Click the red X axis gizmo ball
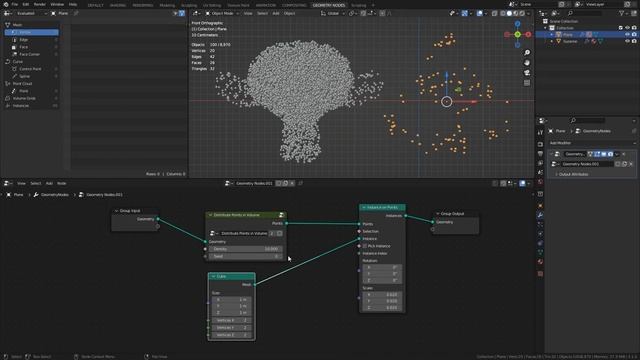The image size is (640, 360). (x=528, y=35)
